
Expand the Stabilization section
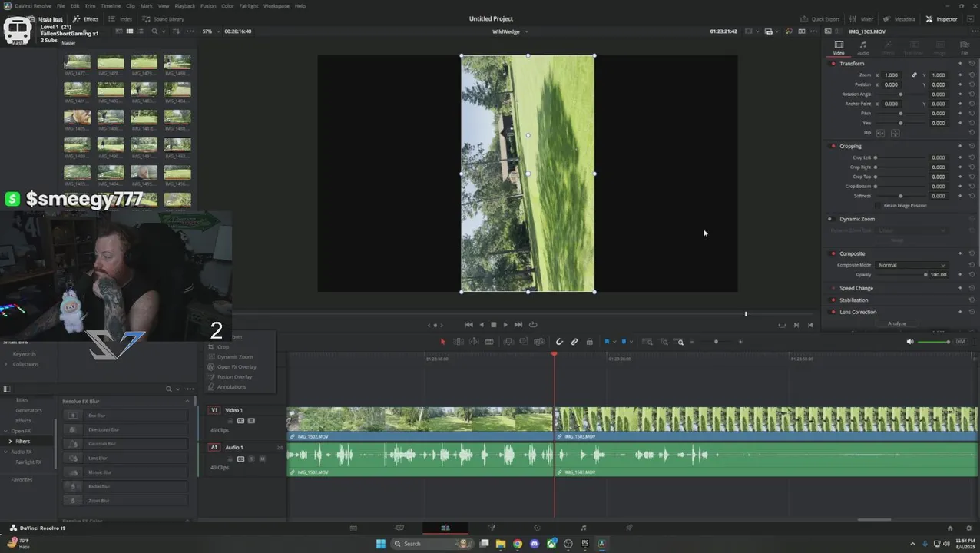pos(853,300)
